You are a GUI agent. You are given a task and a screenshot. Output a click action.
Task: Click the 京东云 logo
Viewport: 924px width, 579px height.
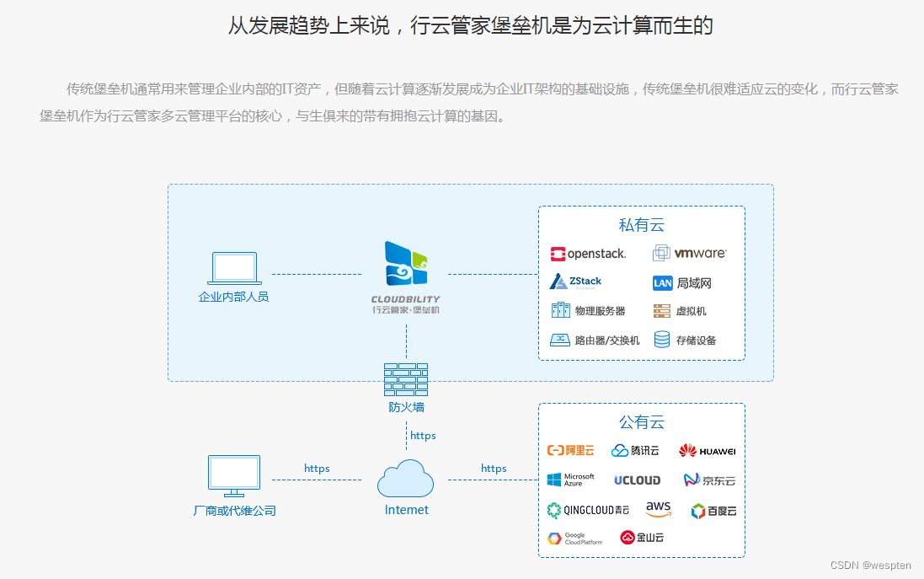click(709, 480)
